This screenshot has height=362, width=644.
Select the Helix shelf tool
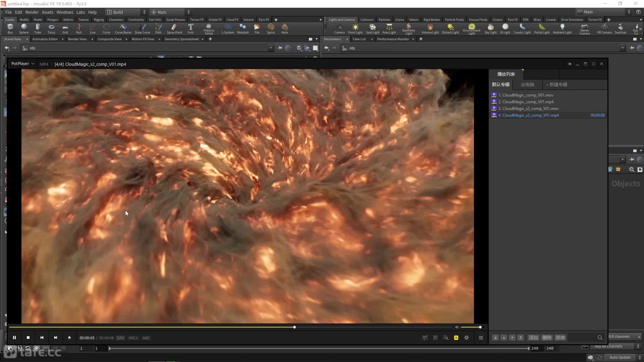point(285,29)
